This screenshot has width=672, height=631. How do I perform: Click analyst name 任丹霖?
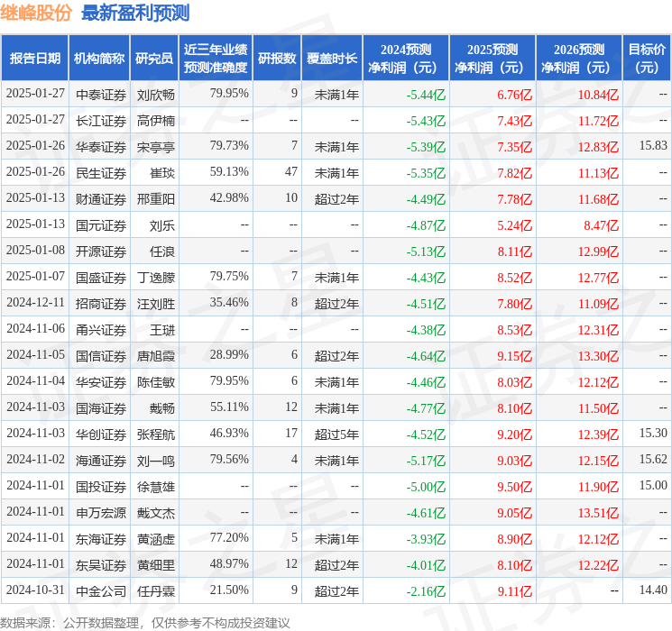pos(156,591)
